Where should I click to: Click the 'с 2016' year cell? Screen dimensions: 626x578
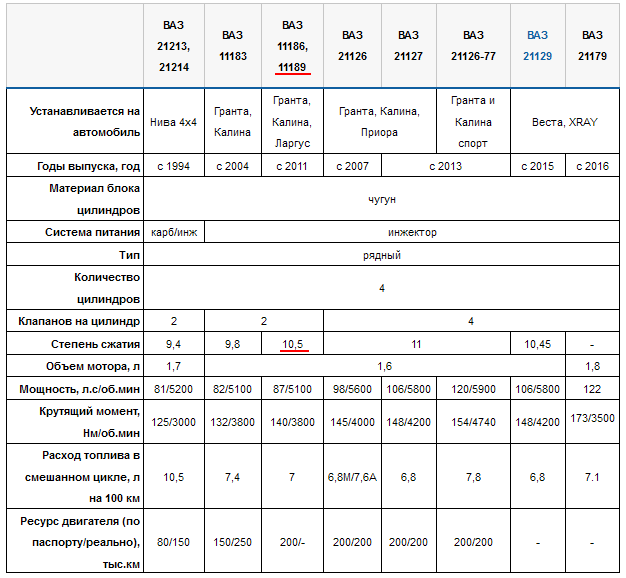click(592, 166)
